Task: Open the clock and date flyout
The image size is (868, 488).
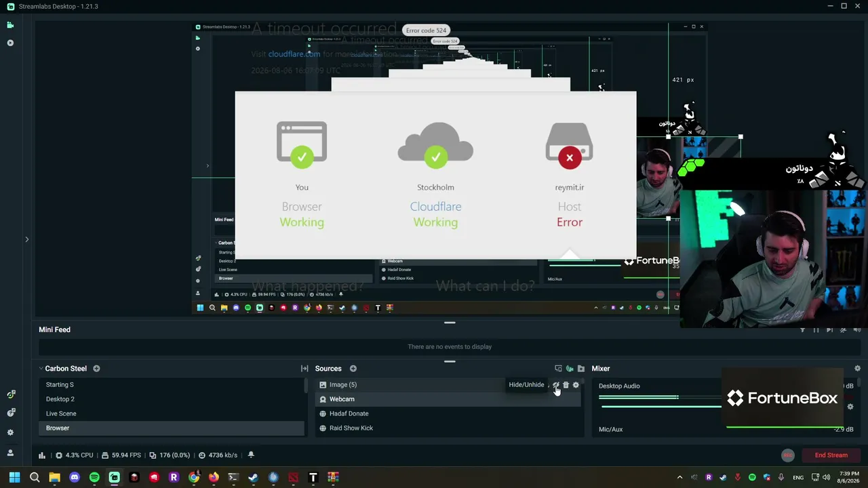Action: pyautogui.click(x=850, y=477)
